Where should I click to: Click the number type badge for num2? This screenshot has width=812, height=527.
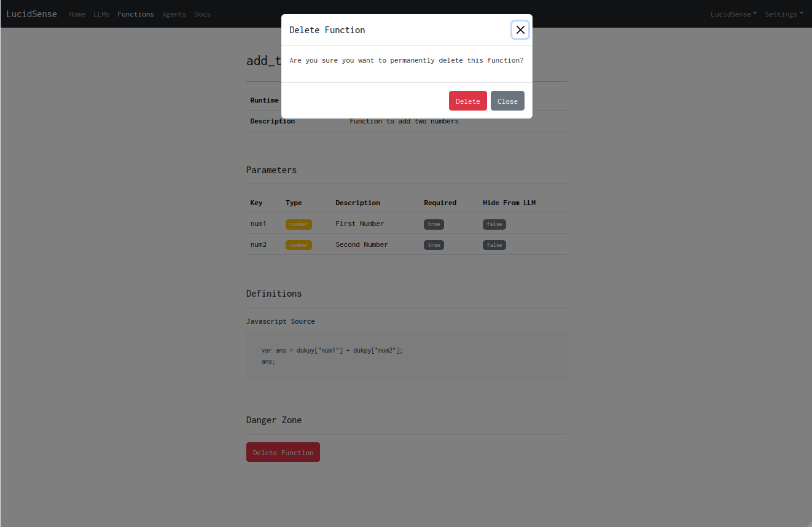coord(299,245)
